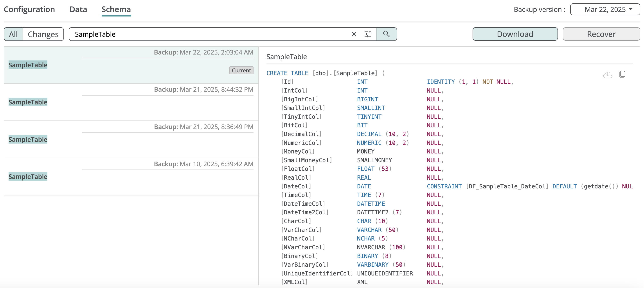Click CREATE TABLE keyword in script
The height and width of the screenshot is (288, 644).
point(287,73)
